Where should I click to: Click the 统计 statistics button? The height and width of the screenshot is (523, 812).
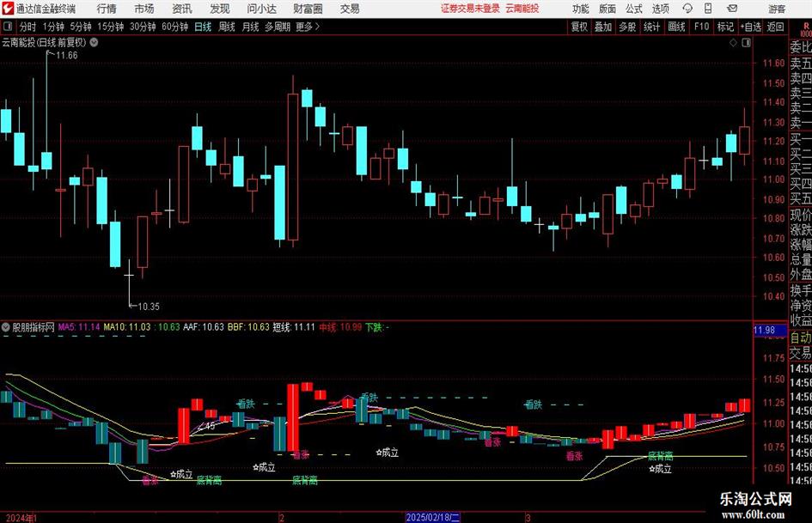coord(652,27)
